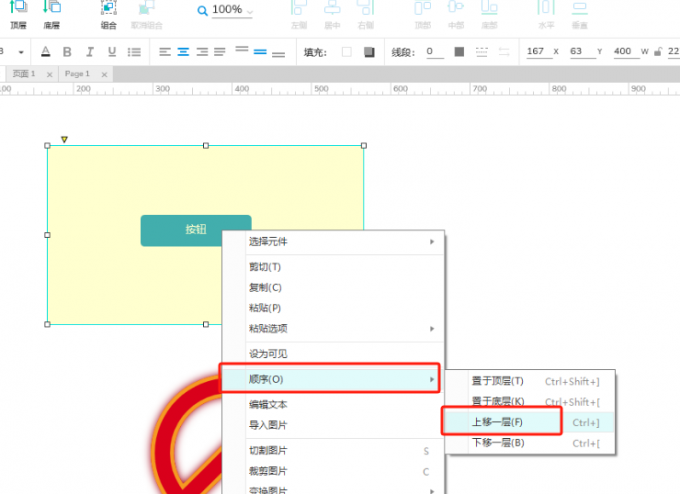
Task: Click the bullet list icon
Action: [x=135, y=51]
